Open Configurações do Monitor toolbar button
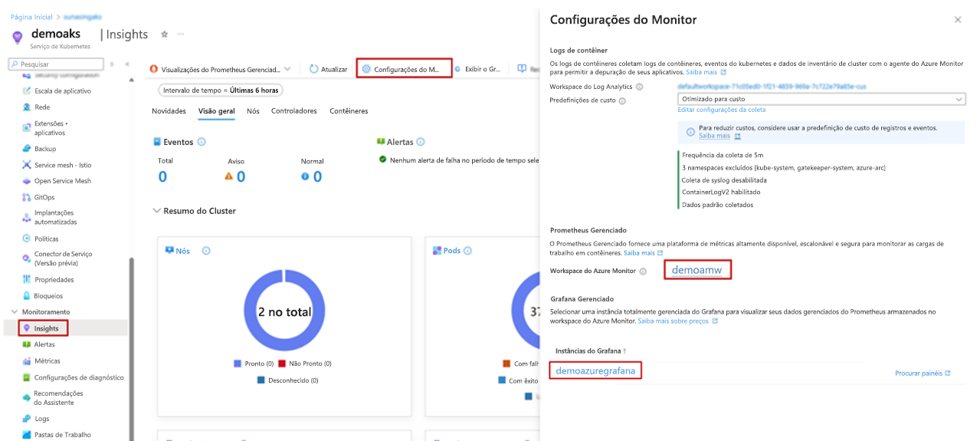 tap(404, 69)
